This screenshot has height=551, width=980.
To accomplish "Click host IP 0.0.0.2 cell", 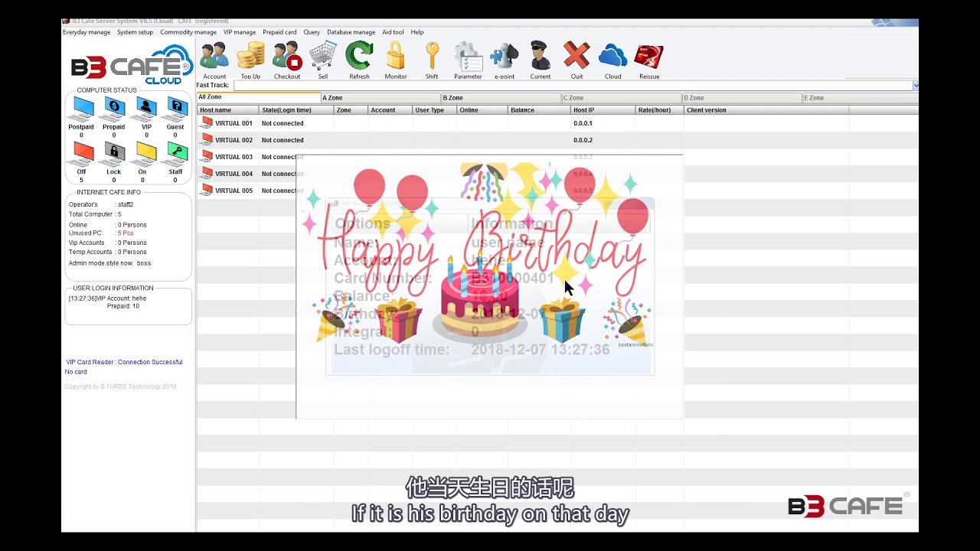I will pos(583,140).
